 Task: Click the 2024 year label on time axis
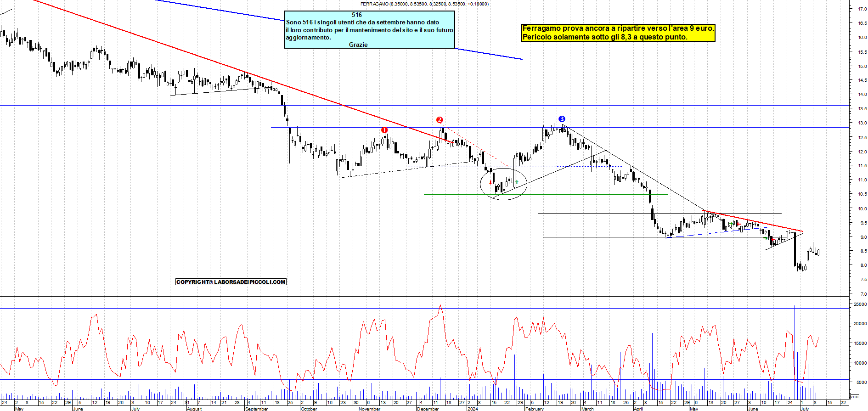click(473, 409)
